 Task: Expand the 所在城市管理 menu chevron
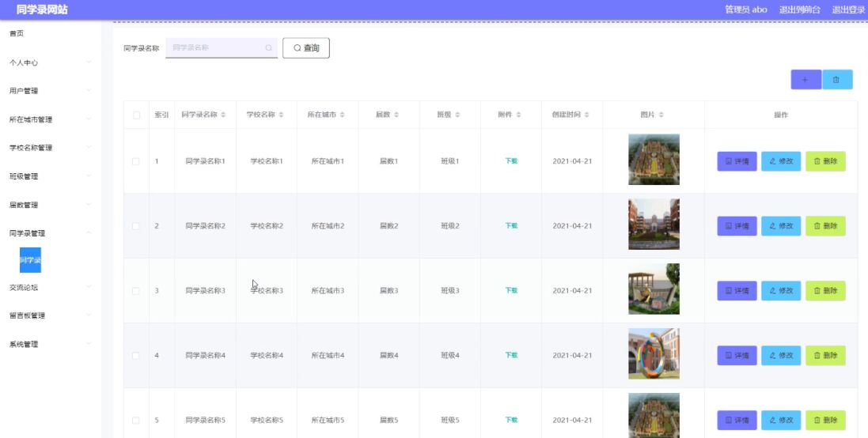click(x=89, y=119)
